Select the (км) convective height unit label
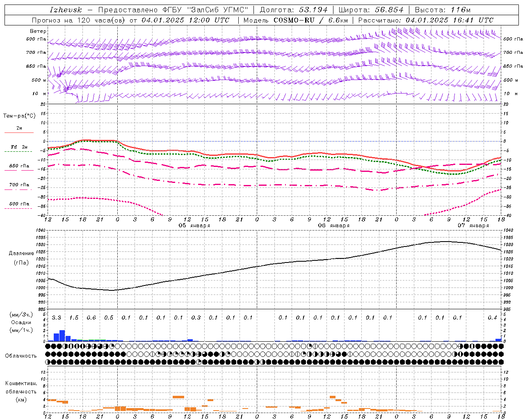This screenshot has width=525, height=420. tap(21, 399)
